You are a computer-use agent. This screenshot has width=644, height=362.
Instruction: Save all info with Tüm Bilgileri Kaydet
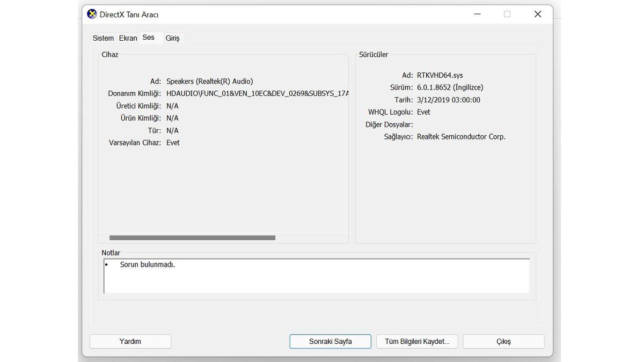[x=417, y=342]
